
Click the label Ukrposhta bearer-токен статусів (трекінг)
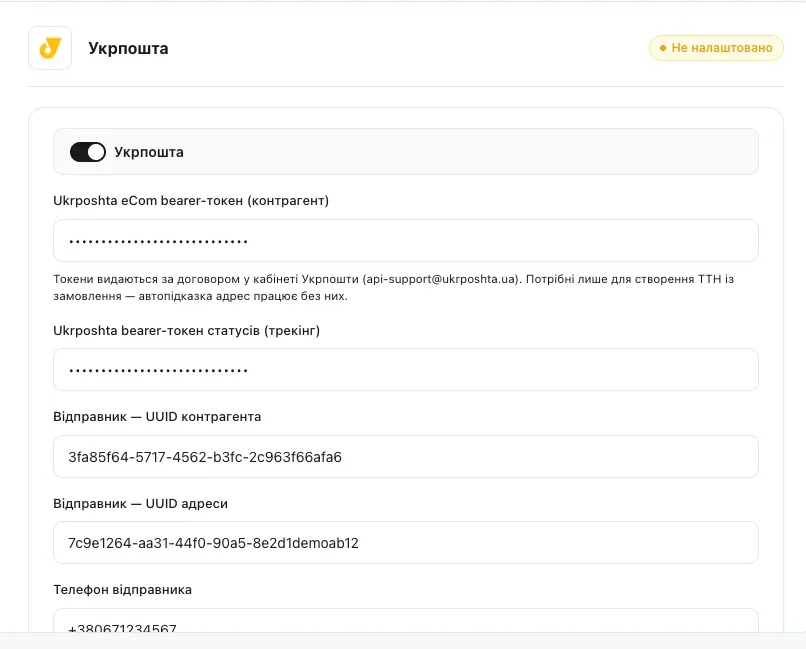(187, 330)
